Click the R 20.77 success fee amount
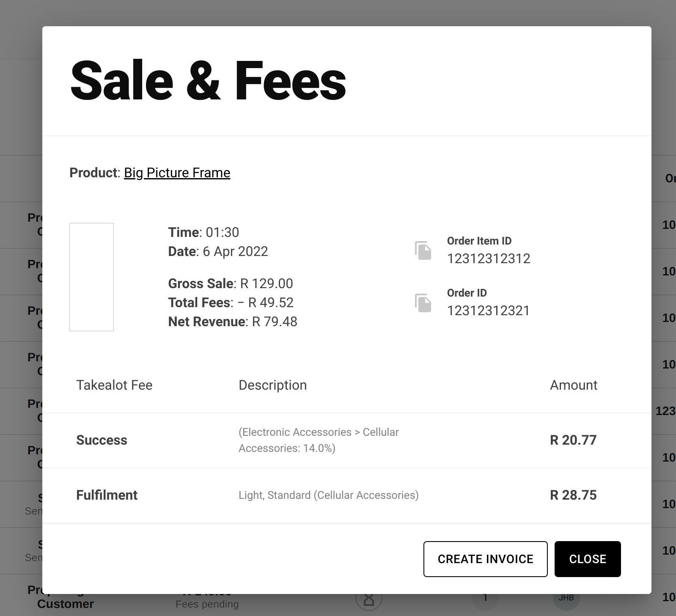Image resolution: width=676 pixels, height=616 pixels. [573, 440]
